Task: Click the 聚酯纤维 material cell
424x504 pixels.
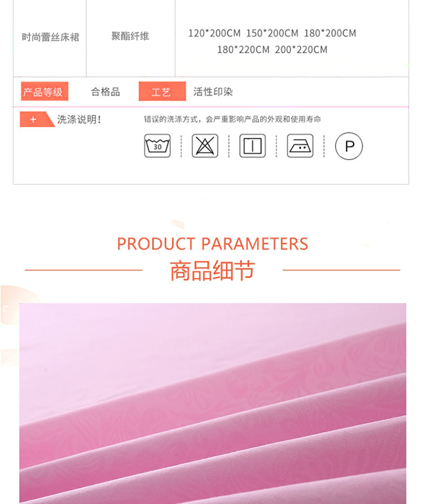Action: tap(130, 36)
